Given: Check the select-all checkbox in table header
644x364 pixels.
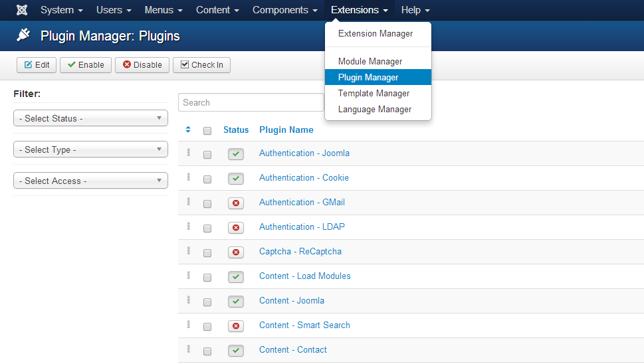Looking at the screenshot, I should 207,131.
